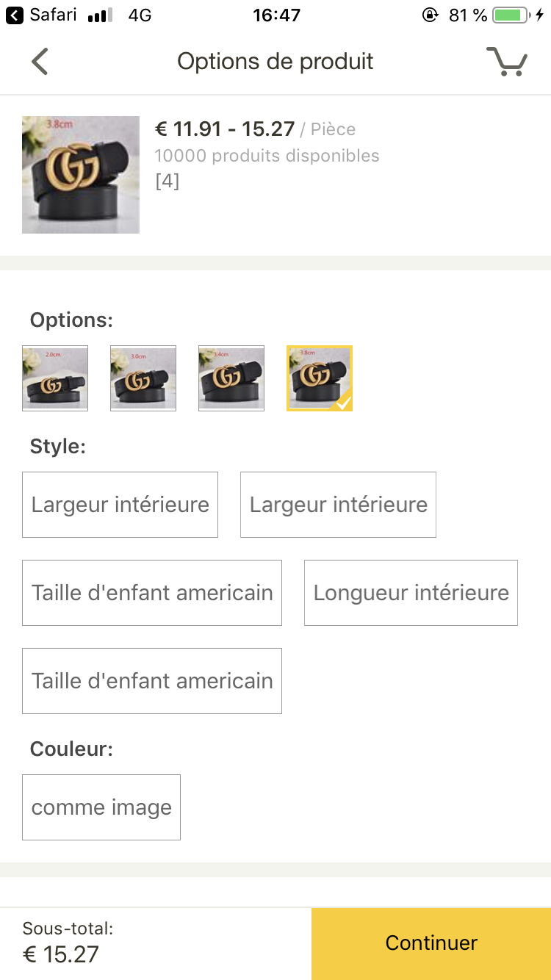Tap the rotation lock status icon
Image resolution: width=551 pixels, height=980 pixels.
(431, 15)
